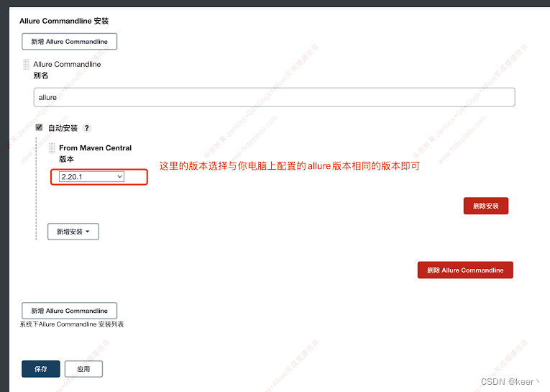Click the bottom 新增 Allure Commandline button
The height and width of the screenshot is (392, 550).
point(70,311)
